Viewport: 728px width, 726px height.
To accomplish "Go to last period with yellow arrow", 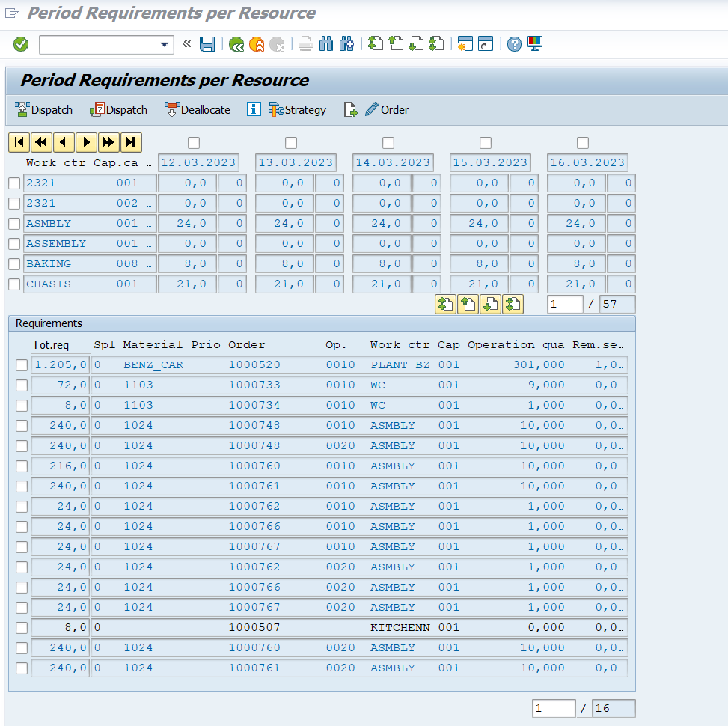I will point(131,143).
